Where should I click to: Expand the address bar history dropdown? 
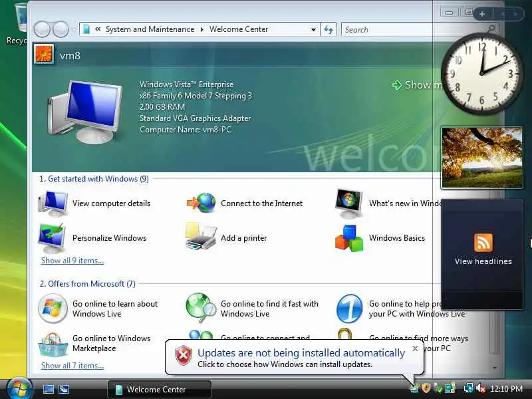coord(313,29)
